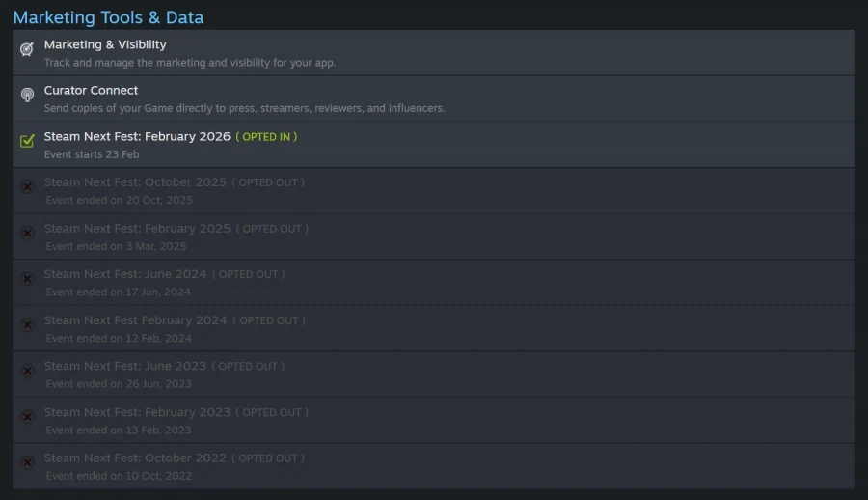Click the X icon for October 2025 Next Fest
Viewport: 868px width, 500px height.
click(x=27, y=186)
